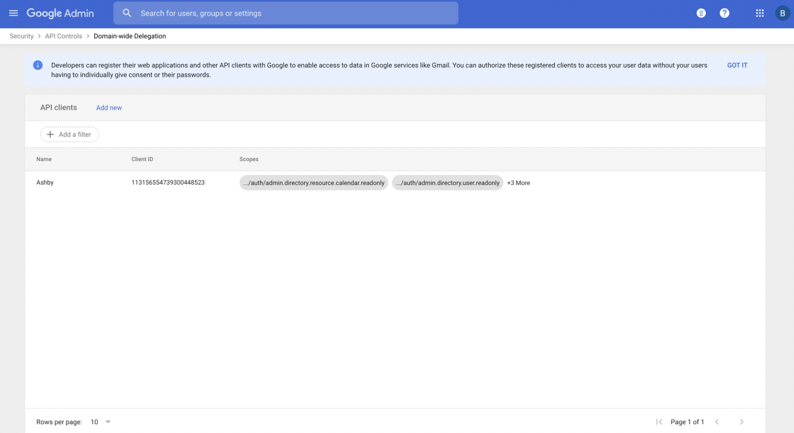Open Rows per page dropdown
Viewport: 794px width, 433px height.
100,422
